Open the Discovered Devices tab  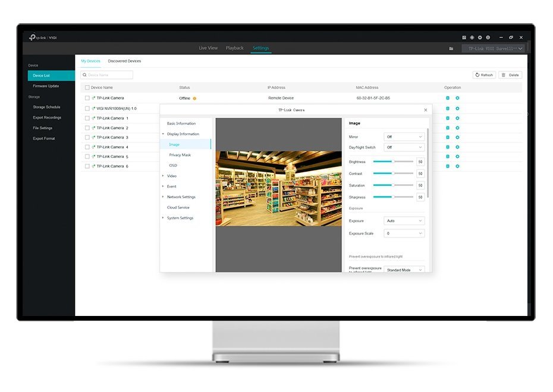coord(124,61)
